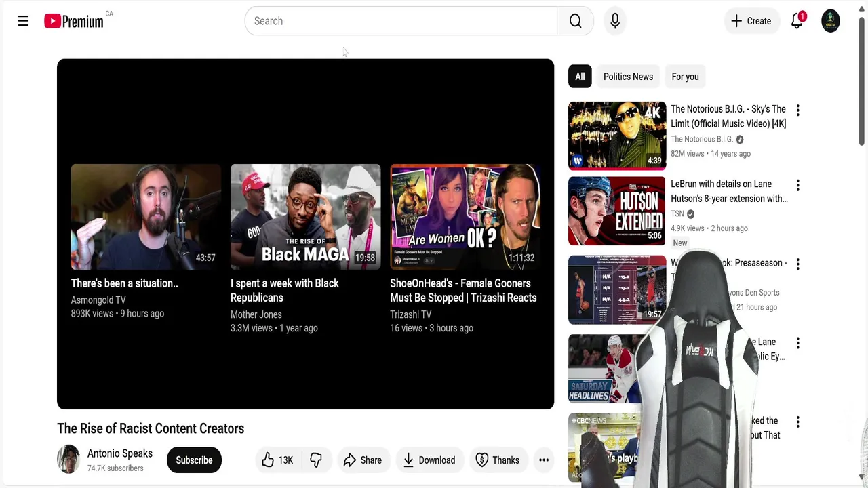
Task: Subscribe to Antonio Speaks
Action: (x=194, y=460)
